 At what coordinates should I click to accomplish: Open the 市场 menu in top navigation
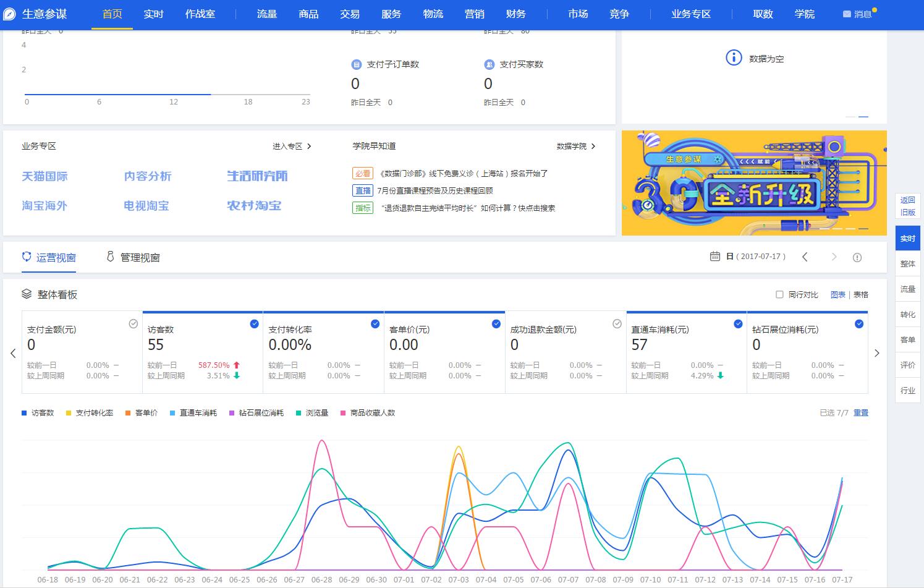pos(578,14)
